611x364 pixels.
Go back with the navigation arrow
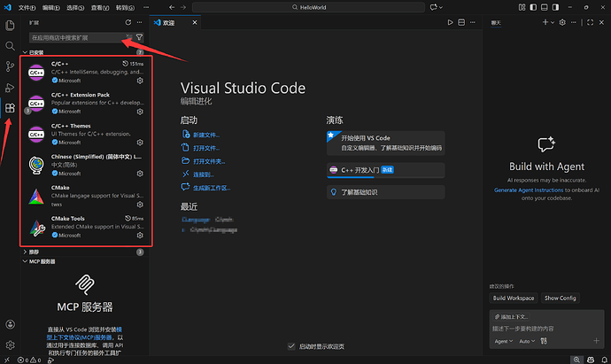tap(172, 7)
